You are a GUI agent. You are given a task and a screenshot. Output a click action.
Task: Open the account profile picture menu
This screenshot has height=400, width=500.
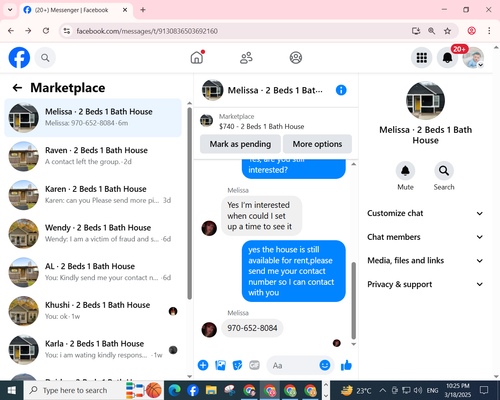coord(473,58)
